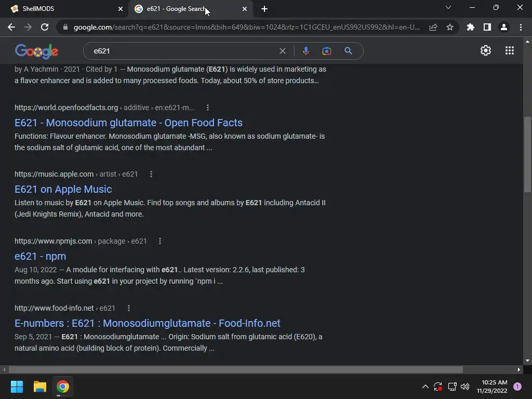Screen dimensions: 532x399
Task: Open File Explorer from taskbar
Action: [x=39, y=387]
